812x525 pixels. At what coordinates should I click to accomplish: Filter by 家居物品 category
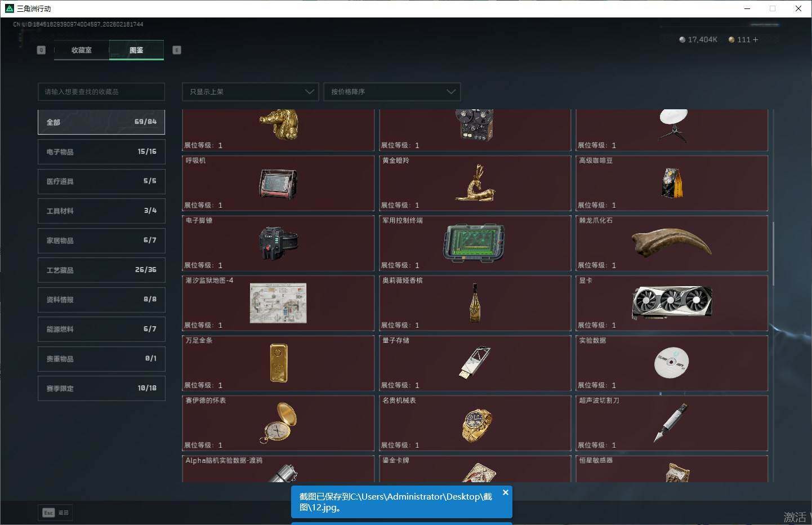pyautogui.click(x=101, y=241)
